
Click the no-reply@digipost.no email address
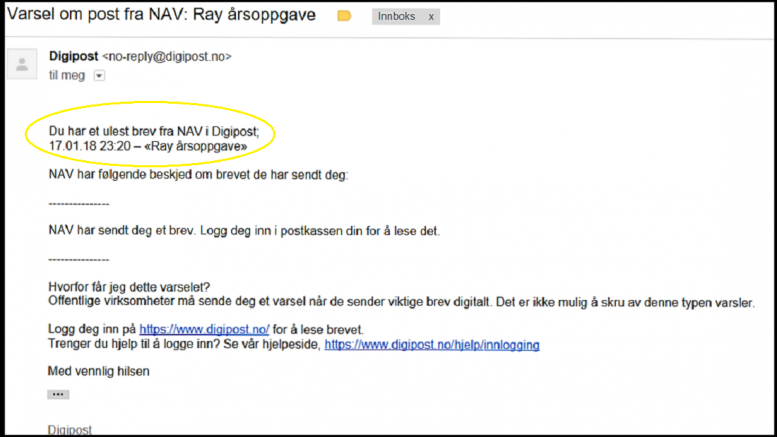(166, 57)
